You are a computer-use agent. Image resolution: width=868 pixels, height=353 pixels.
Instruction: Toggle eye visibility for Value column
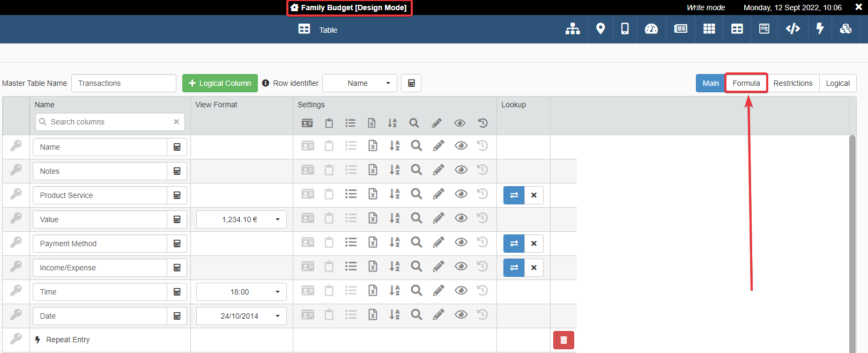click(461, 218)
